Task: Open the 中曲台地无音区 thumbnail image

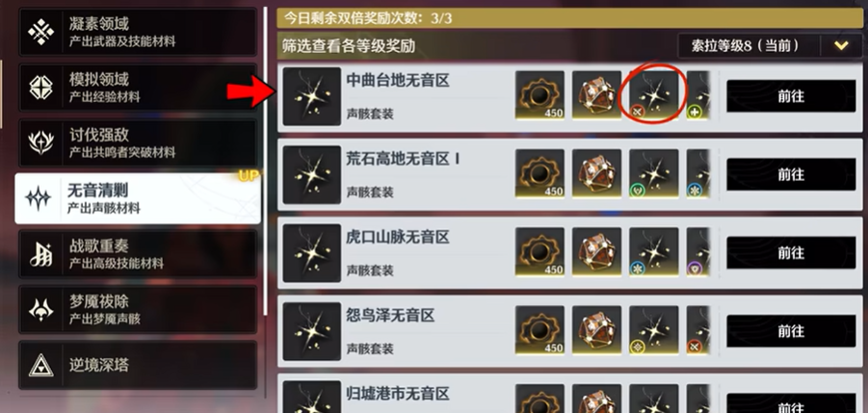Action: pyautogui.click(x=312, y=96)
